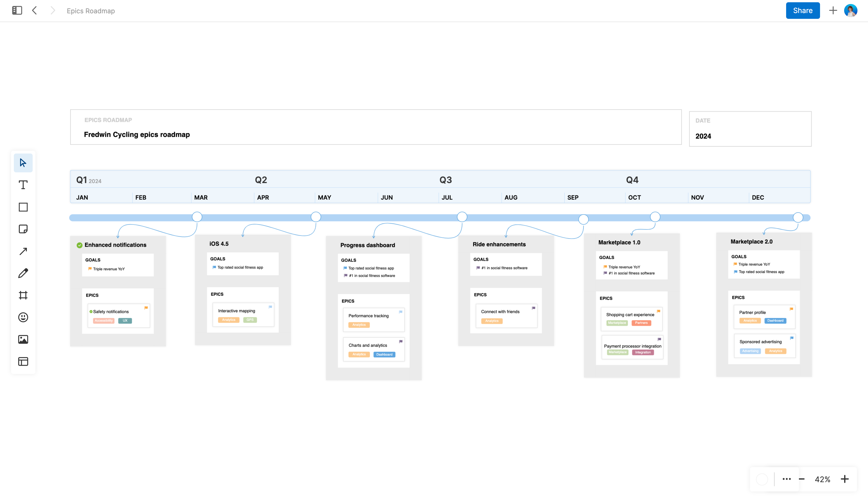Select the Sticky note tool
Viewport: 868px width, 502px height.
(23, 229)
